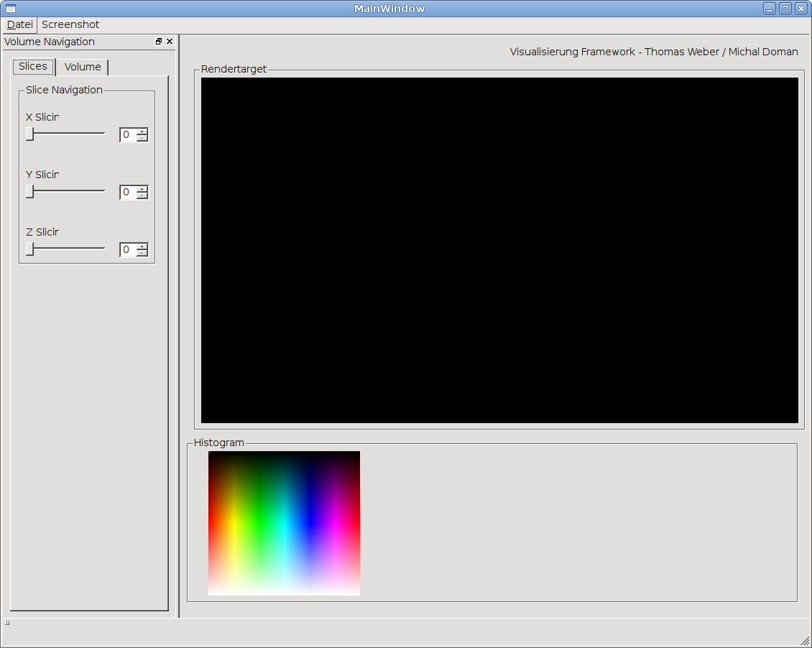The height and width of the screenshot is (648, 812).
Task: Switch to the Volume tab
Action: click(83, 67)
